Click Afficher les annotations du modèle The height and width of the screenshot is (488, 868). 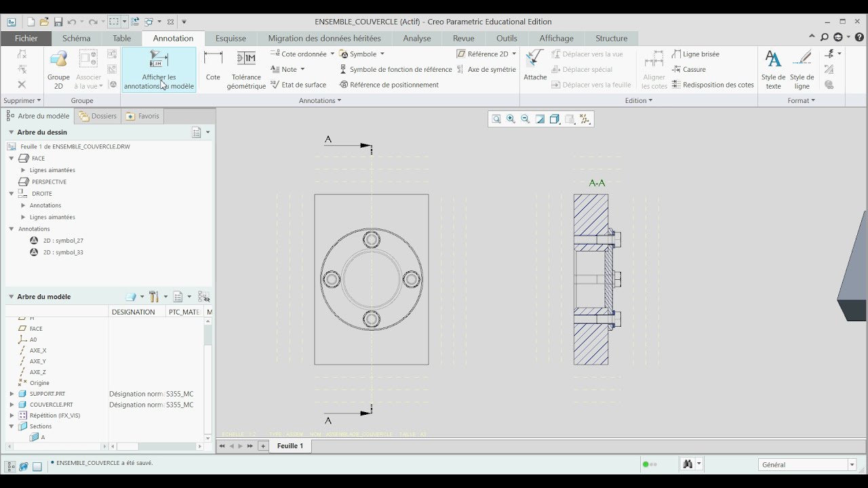[159, 70]
